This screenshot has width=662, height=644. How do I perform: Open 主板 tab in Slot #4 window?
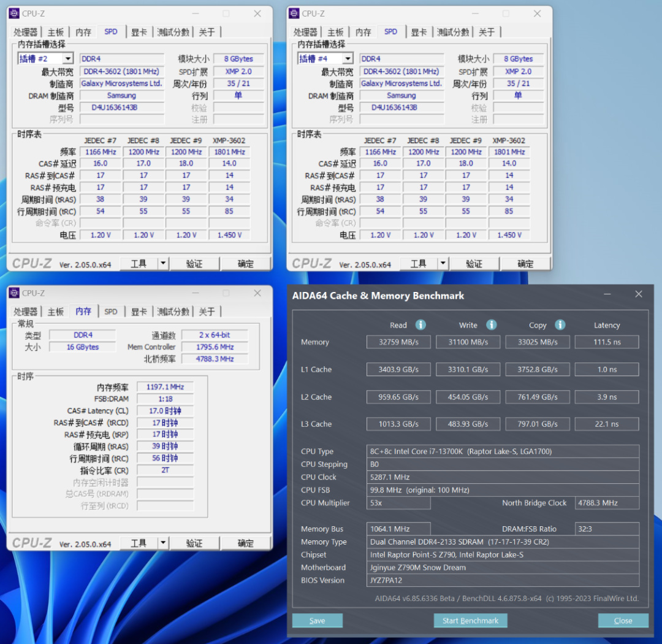335,32
